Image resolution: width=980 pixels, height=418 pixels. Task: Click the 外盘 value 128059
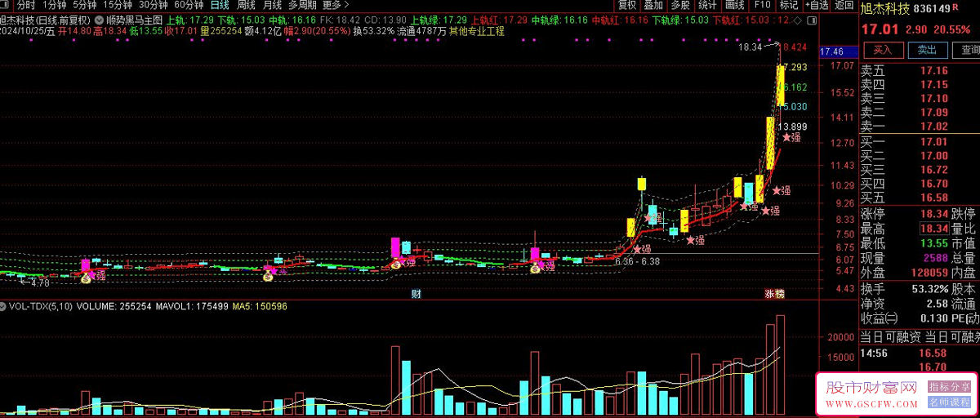(x=928, y=273)
